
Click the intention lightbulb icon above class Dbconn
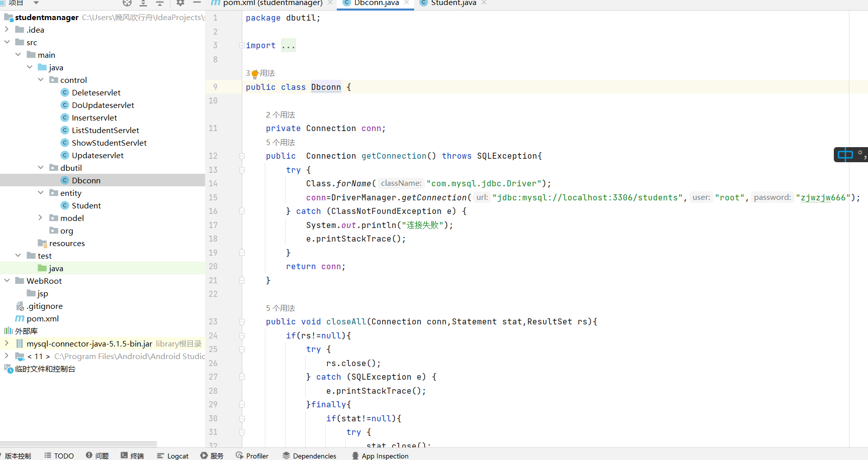[255, 74]
